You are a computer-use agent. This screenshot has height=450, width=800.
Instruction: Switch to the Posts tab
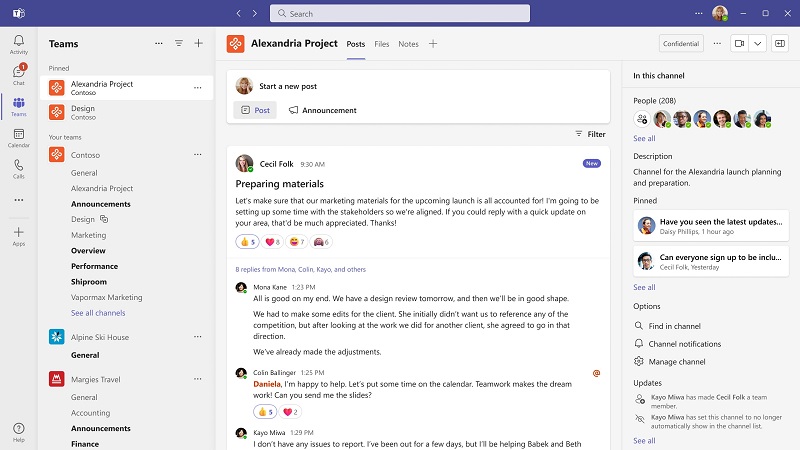pos(356,44)
